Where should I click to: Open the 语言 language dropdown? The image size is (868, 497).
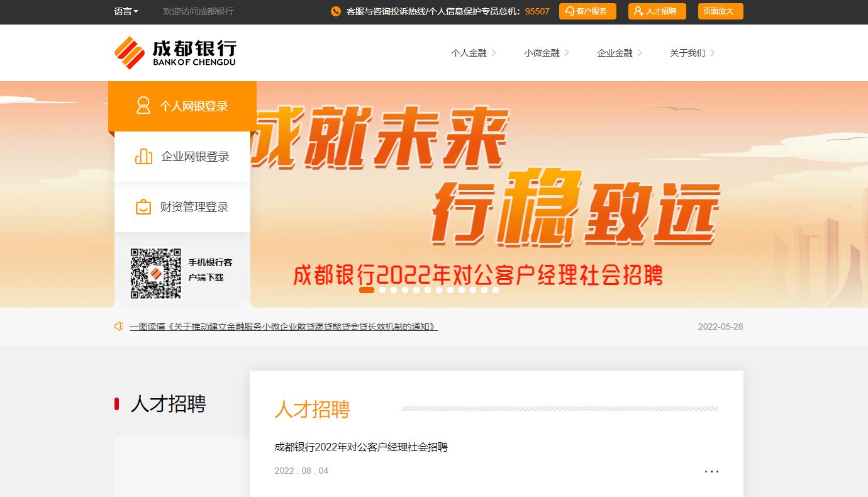tap(126, 11)
